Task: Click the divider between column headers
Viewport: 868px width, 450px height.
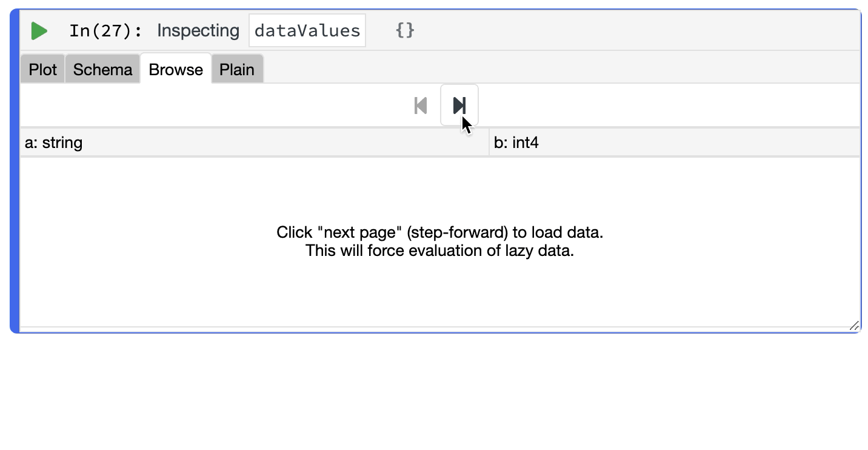Action: tap(489, 143)
